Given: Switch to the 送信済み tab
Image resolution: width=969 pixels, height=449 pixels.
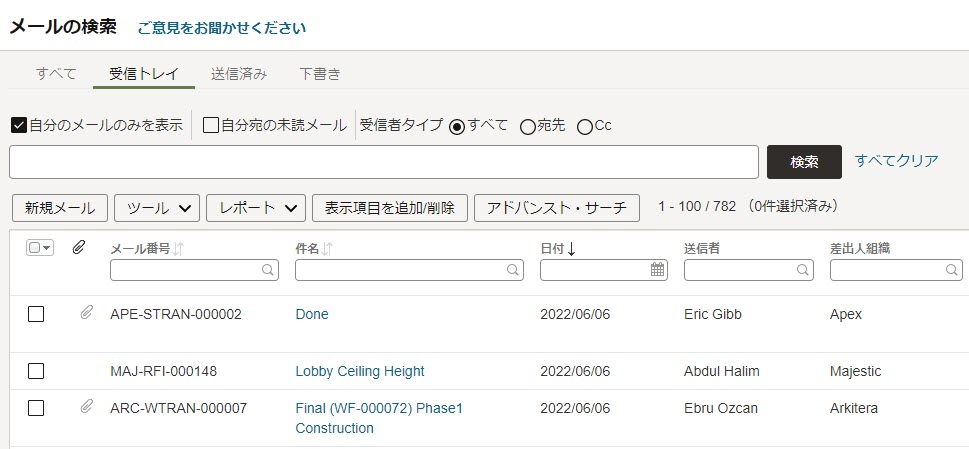Looking at the screenshot, I should (239, 74).
